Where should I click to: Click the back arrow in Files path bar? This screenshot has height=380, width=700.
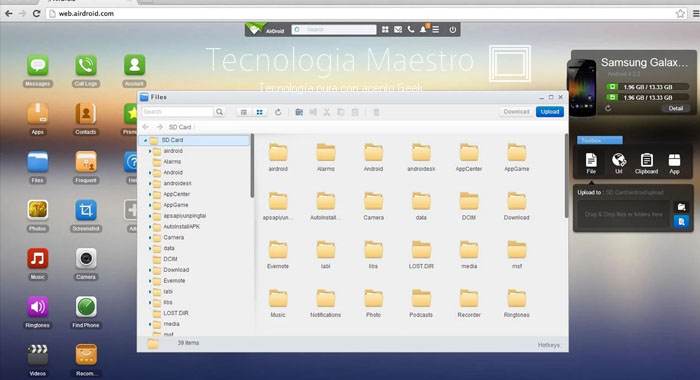pyautogui.click(x=146, y=127)
